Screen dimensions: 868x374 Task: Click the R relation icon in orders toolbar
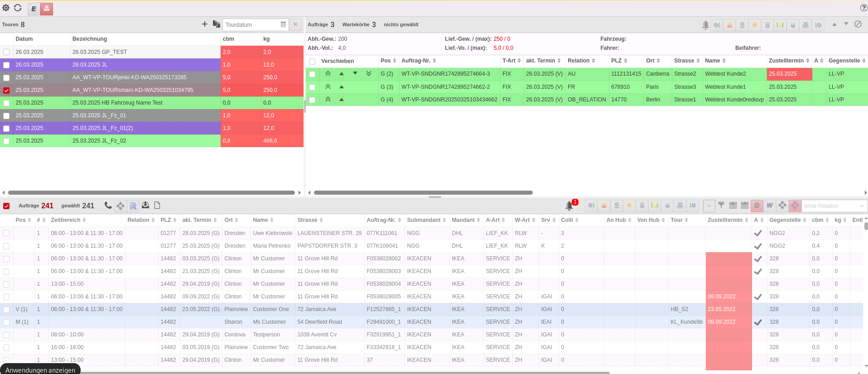[x=133, y=206]
